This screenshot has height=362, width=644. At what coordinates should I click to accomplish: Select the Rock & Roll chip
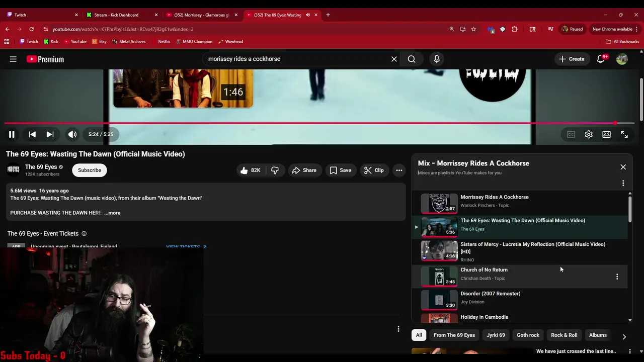[564, 335]
